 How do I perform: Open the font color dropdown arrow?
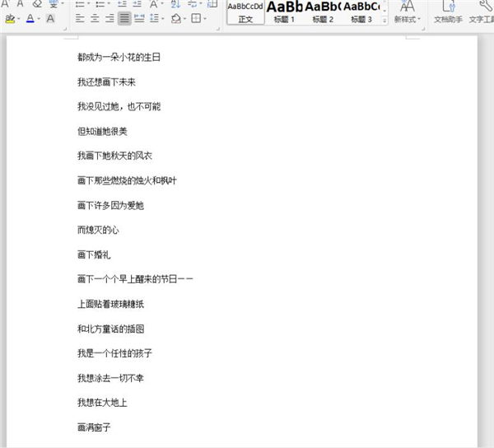(x=40, y=18)
